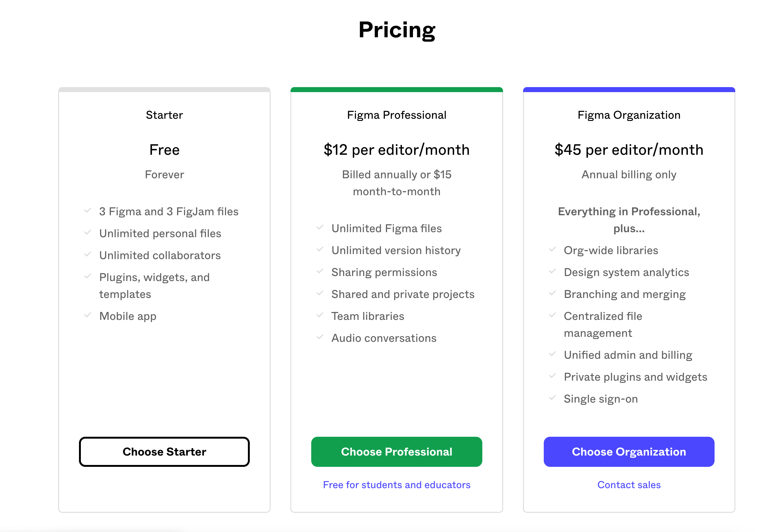781x532 pixels.
Task: Follow the Contact sales link
Action: pyautogui.click(x=629, y=485)
